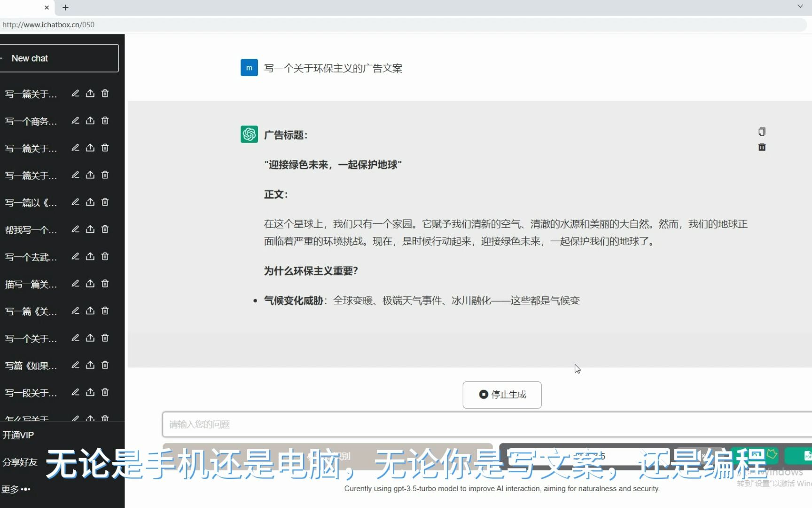812x508 pixels.
Task: Copy the AI response with the copy icon
Action: click(x=762, y=132)
